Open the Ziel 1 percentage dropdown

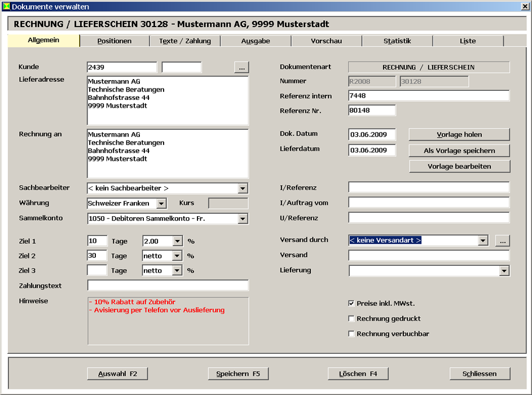pyautogui.click(x=177, y=241)
